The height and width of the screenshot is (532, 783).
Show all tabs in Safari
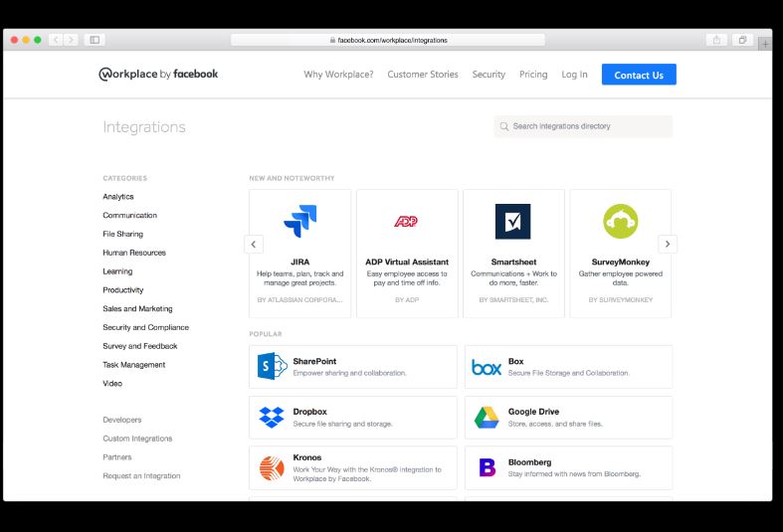click(x=742, y=40)
